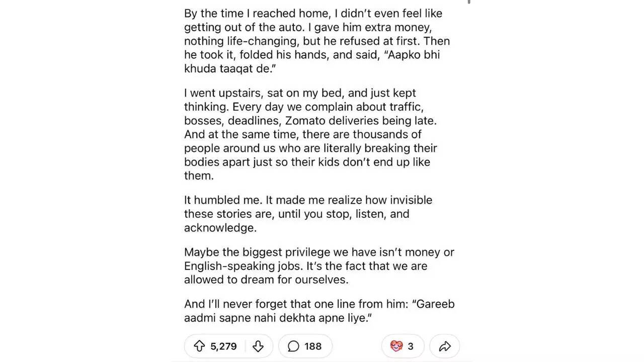Tap the hollow upvote arrow to vote
Screen dimensions: 644x362
click(200, 346)
